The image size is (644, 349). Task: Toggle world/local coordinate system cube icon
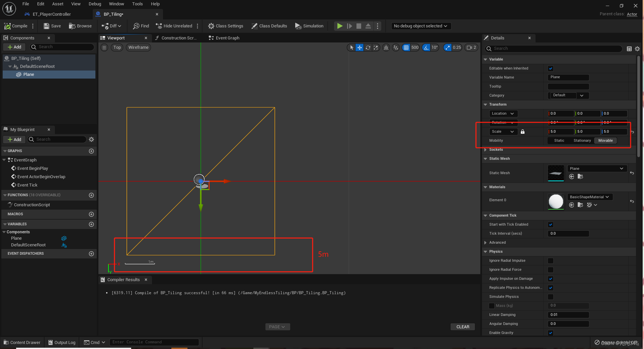(386, 47)
